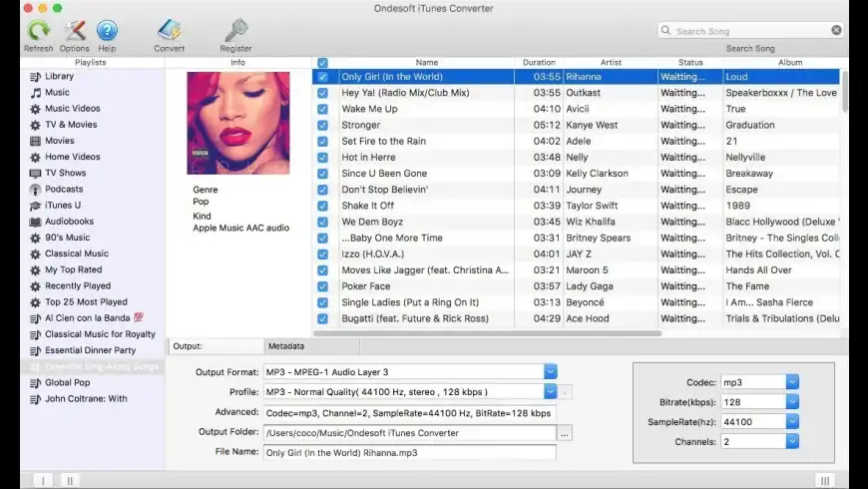Screen dimensions: 868x489
Task: Select Essential Dinner Party playlist
Action: click(x=92, y=350)
